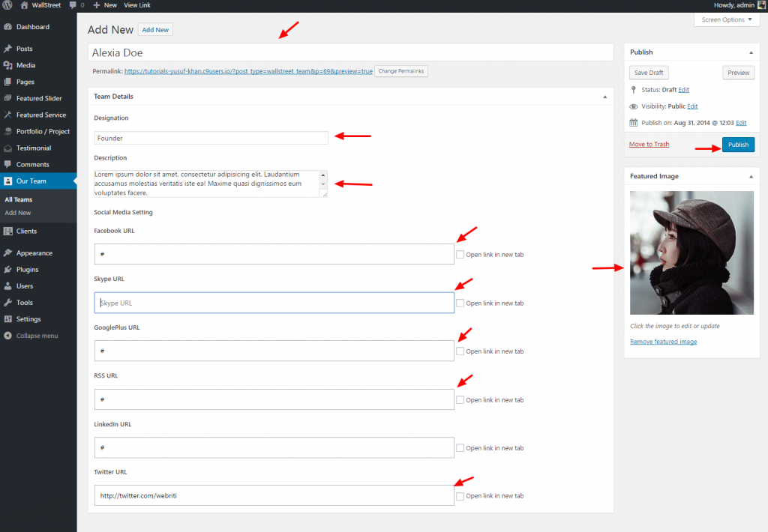Click the Clients icon in sidebar
Screen dimensions: 768x532
click(x=7, y=231)
